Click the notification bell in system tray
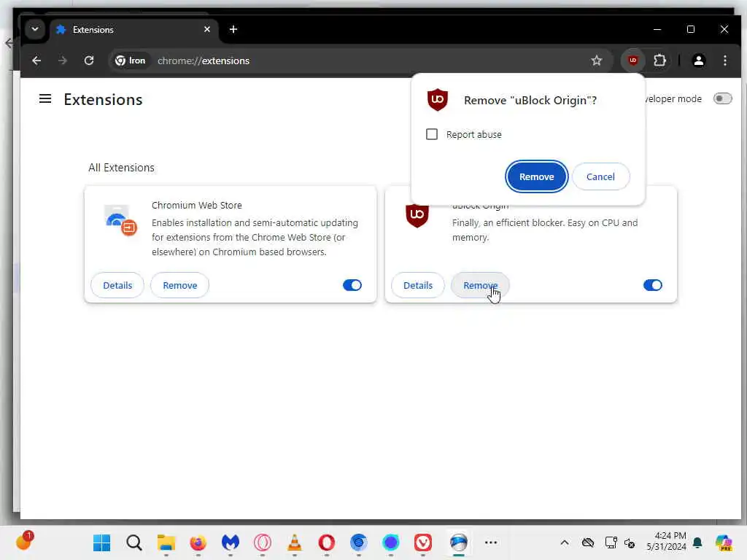747x560 pixels. pos(697,542)
